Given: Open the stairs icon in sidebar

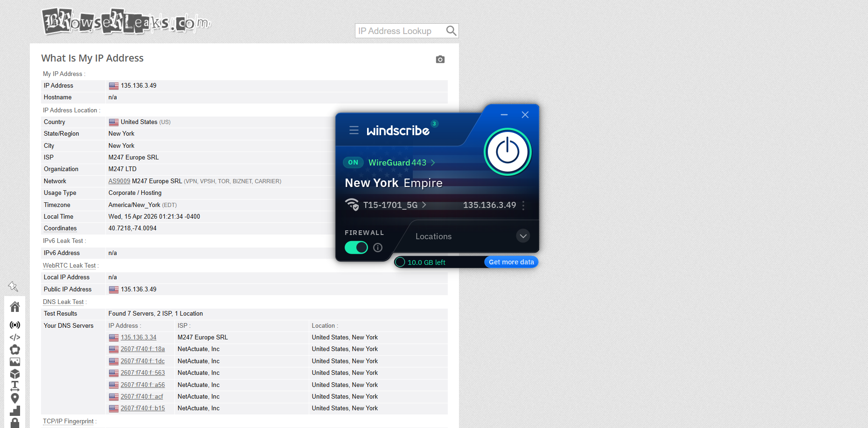Looking at the screenshot, I should pos(15,411).
